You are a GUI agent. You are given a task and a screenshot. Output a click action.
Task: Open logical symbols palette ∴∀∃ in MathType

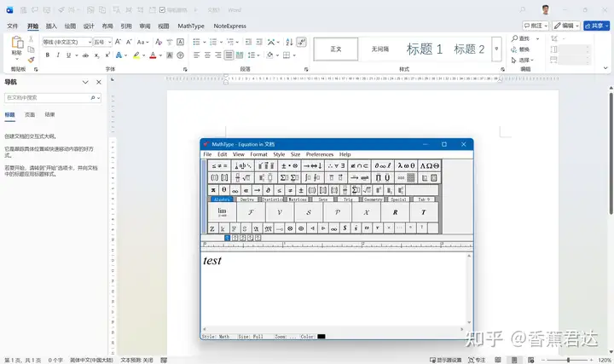coord(336,165)
